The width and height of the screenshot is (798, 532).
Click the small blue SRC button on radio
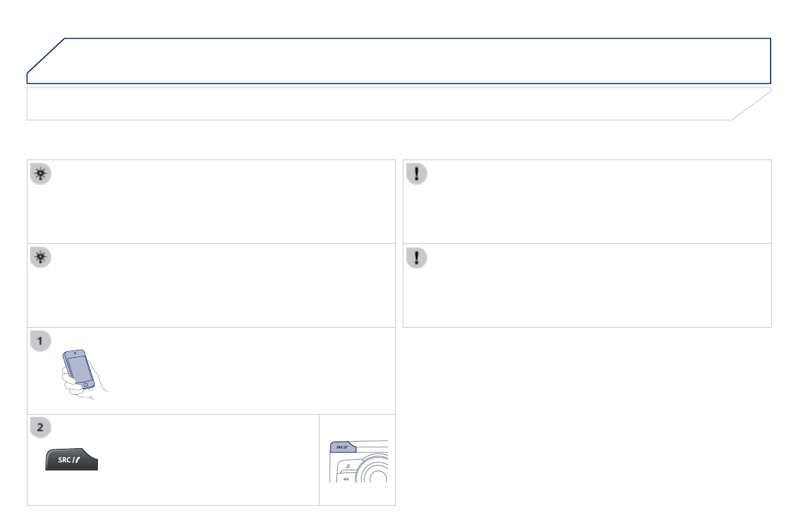click(344, 447)
